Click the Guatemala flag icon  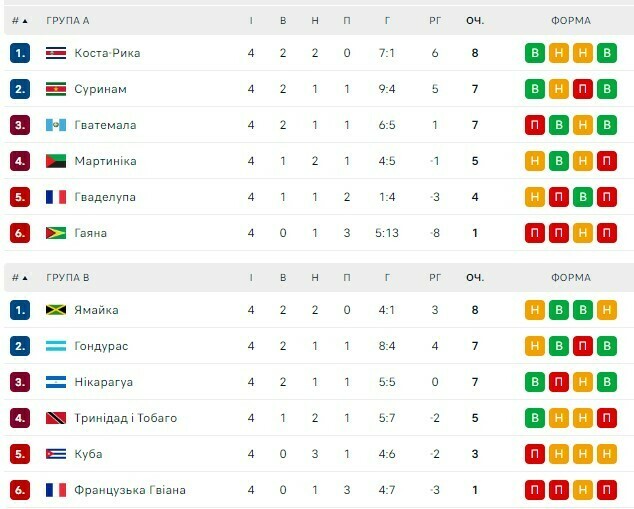coord(56,125)
